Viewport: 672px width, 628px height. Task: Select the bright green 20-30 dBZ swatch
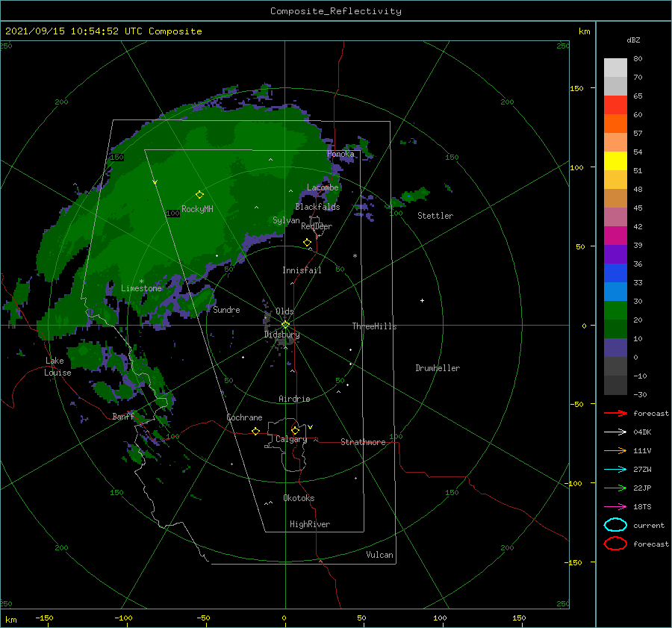(615, 311)
